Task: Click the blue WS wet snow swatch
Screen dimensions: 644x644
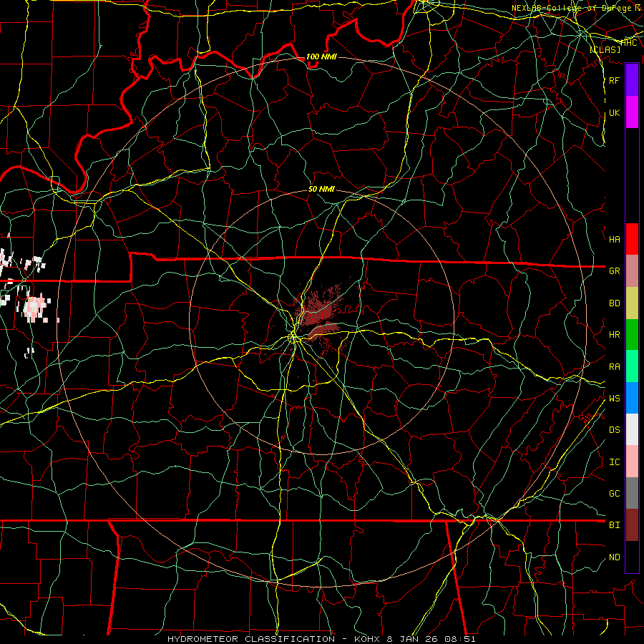Action: 632,398
